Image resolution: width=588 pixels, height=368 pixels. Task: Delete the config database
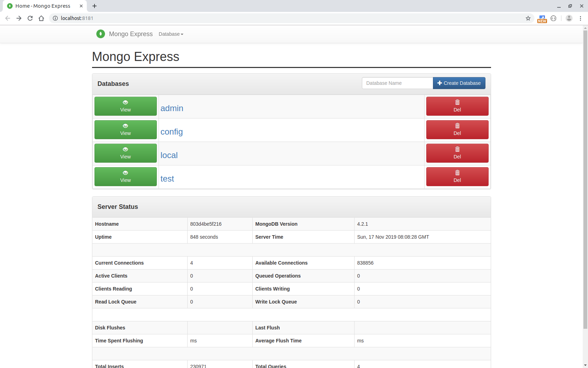pos(457,130)
